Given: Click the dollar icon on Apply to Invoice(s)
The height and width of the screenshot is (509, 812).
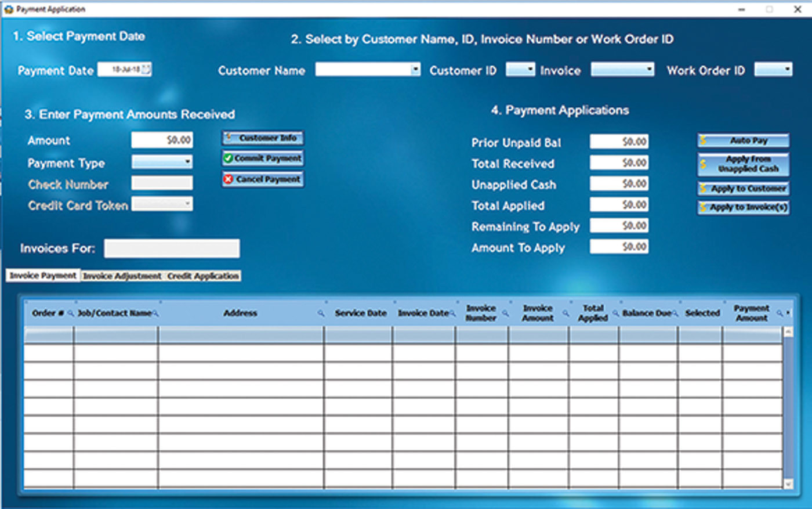Looking at the screenshot, I should pos(704,208).
